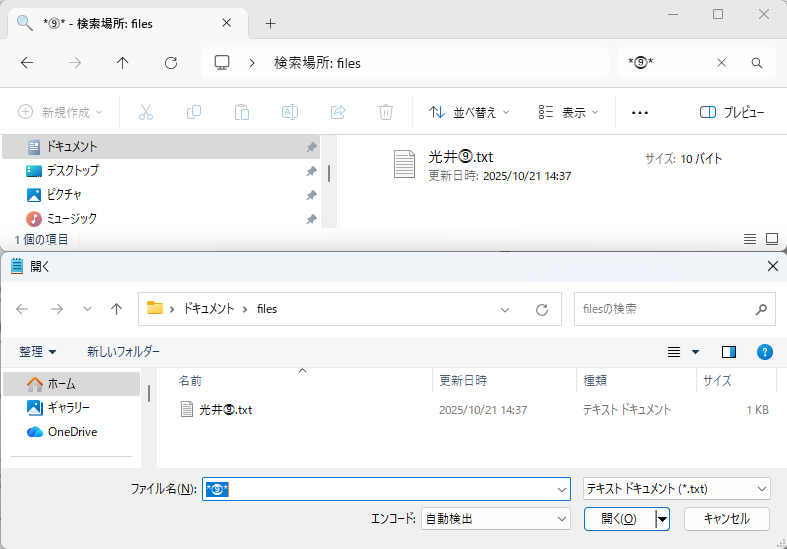Screen dimensions: 787x549
Task: Select 光井⑨.txt in the Explorer search results
Action: click(562, 165)
